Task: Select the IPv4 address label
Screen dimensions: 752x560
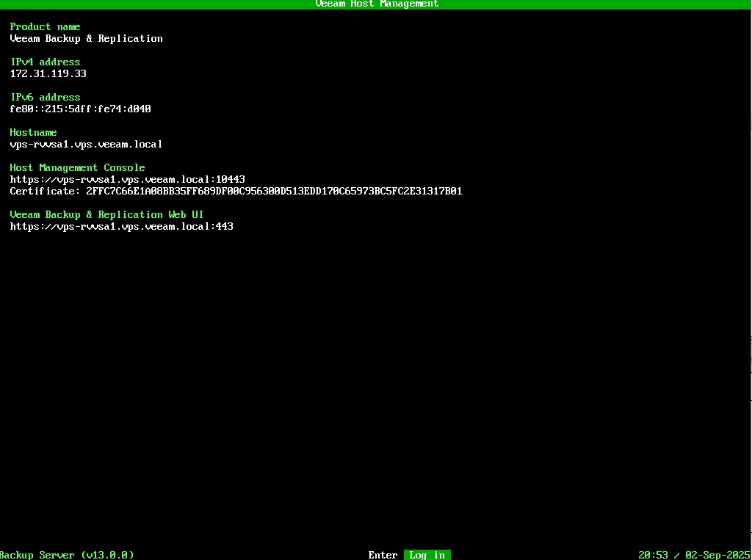Action: [45, 62]
